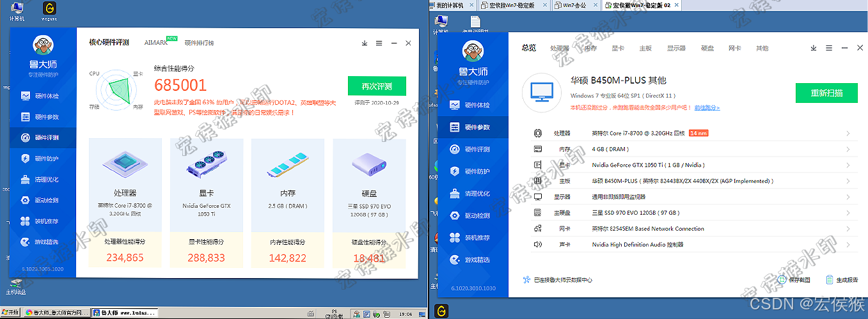
Task: Open 驱动检测 in left Ludashi window sidebar
Action: click(x=42, y=200)
